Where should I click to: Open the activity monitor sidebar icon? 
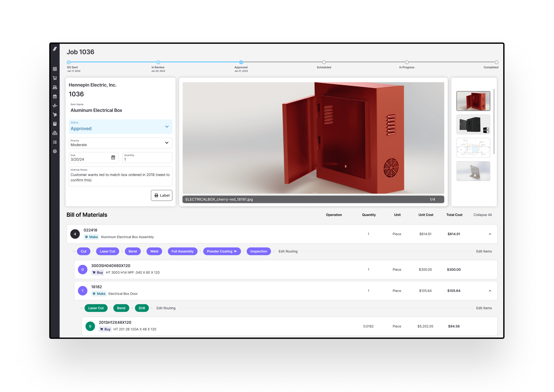pos(55,105)
